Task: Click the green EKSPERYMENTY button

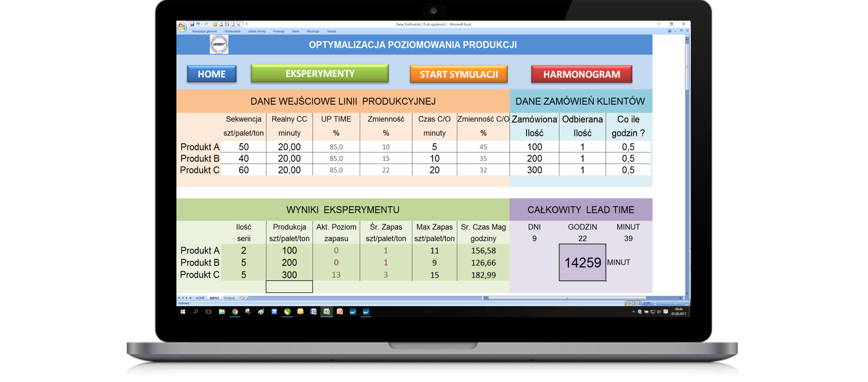Action: 320,74
